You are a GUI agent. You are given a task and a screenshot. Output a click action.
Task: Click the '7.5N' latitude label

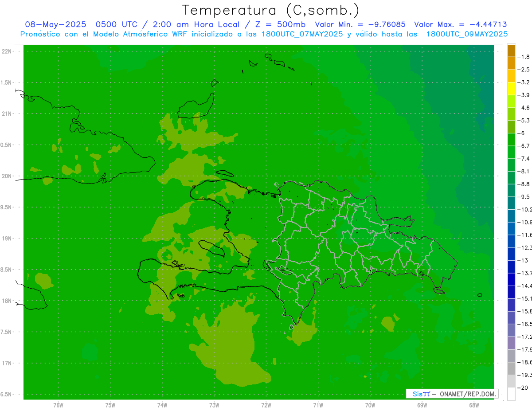pos(7,332)
